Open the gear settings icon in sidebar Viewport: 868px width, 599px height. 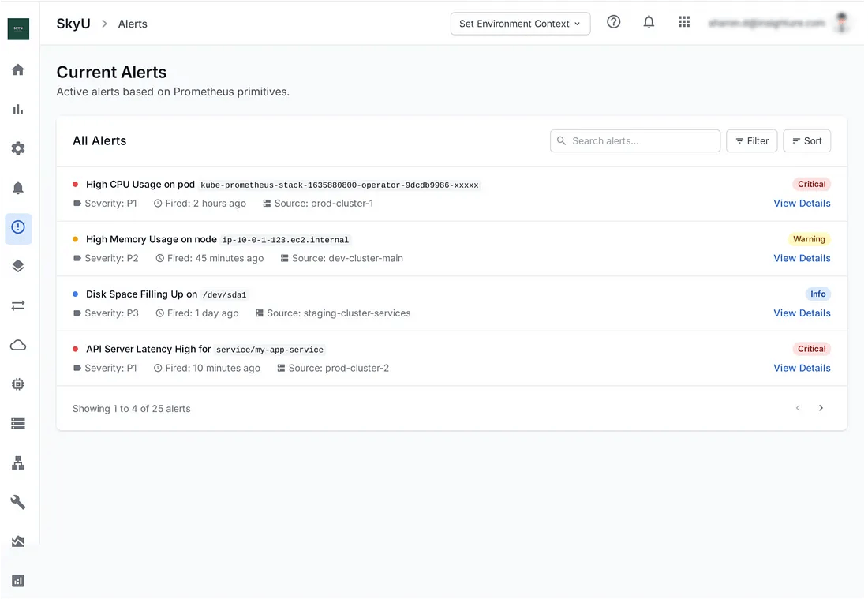18,148
